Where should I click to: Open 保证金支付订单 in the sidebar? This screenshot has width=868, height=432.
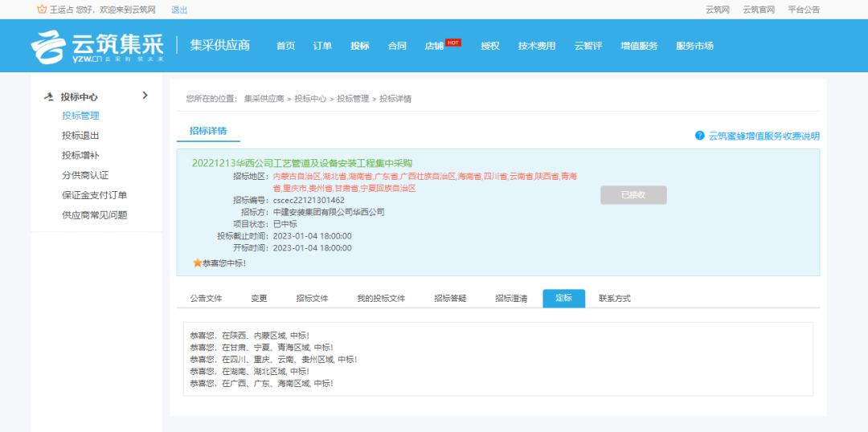[x=94, y=195]
